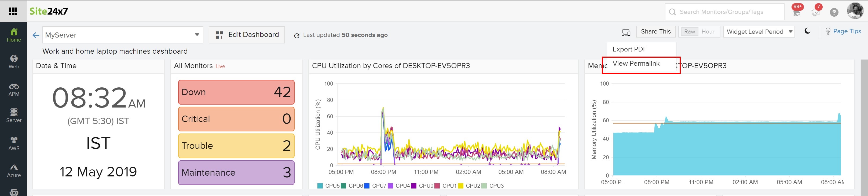Image resolution: width=868 pixels, height=196 pixels.
Task: Open the Trouble monitors tile
Action: tap(236, 146)
